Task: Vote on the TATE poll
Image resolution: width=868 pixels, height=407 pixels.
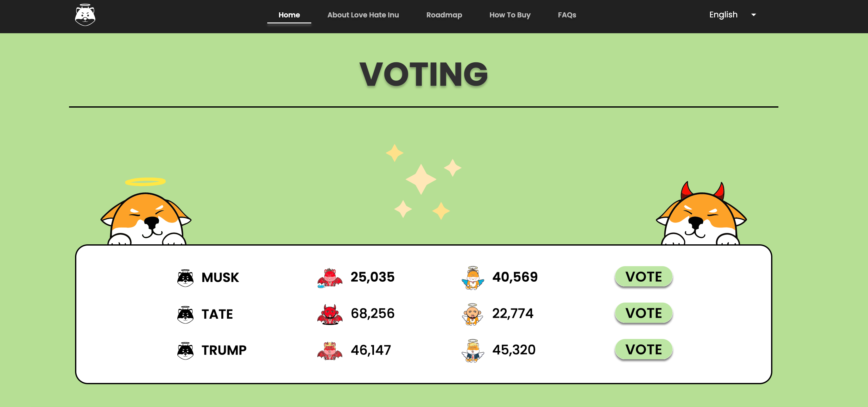Action: tap(643, 313)
